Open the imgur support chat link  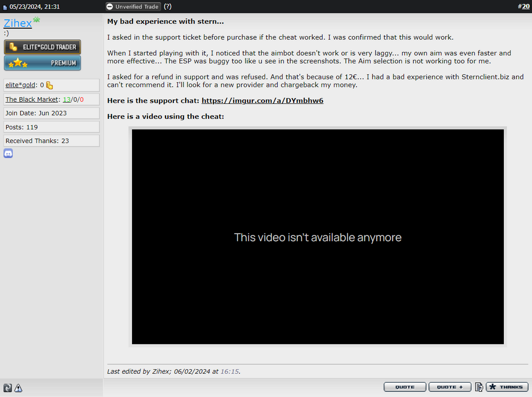click(x=262, y=101)
